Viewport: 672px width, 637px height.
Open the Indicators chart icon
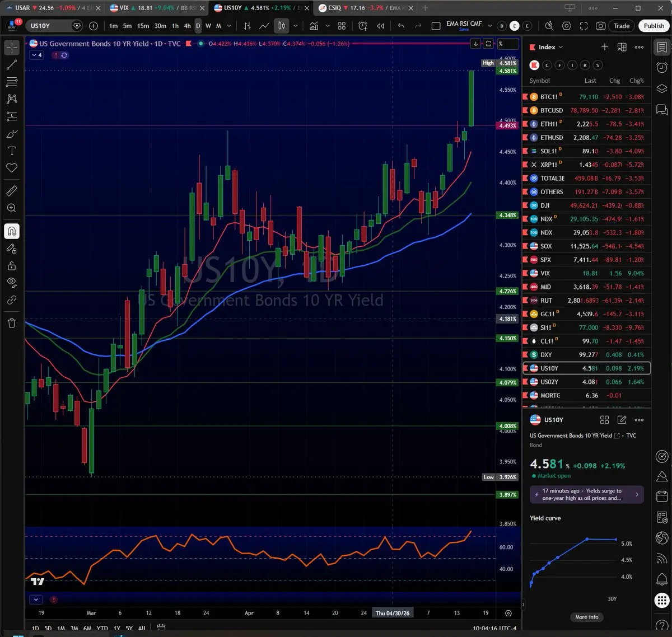(314, 26)
